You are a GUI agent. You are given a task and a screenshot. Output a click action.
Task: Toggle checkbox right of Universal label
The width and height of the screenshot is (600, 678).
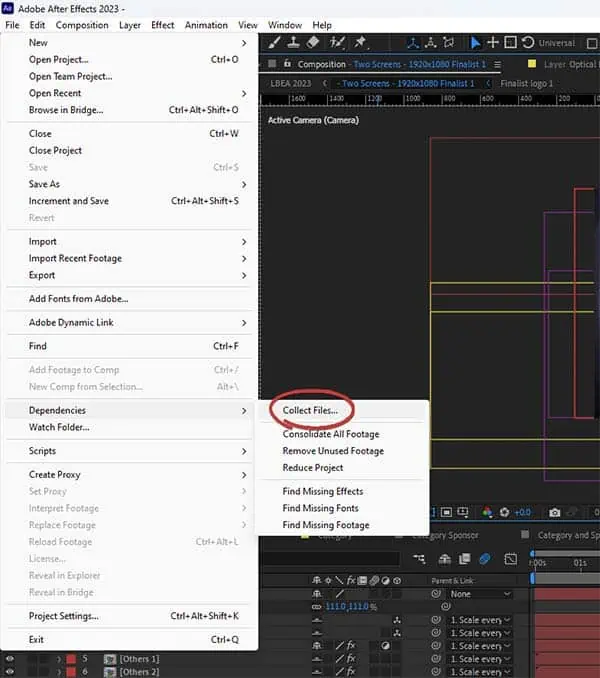click(x=592, y=43)
